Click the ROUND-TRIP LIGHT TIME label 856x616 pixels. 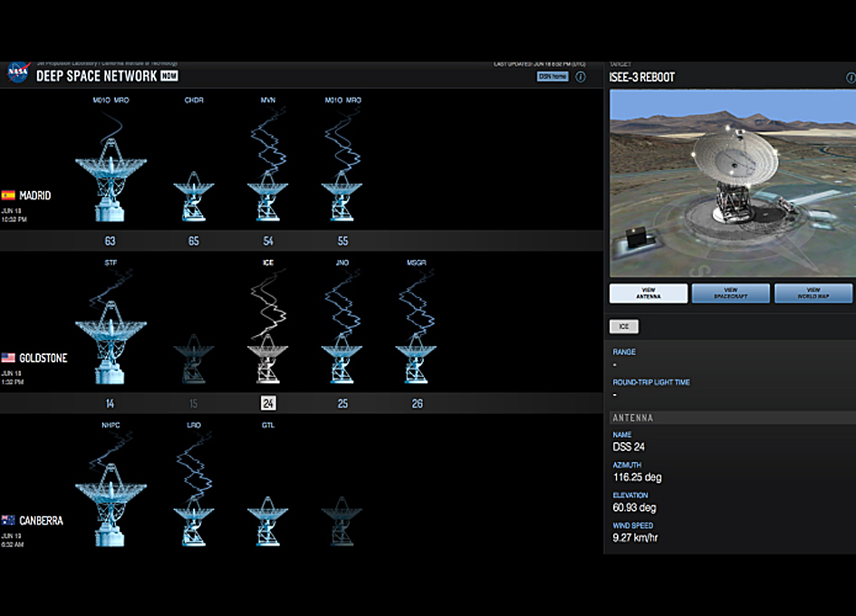coord(651,382)
